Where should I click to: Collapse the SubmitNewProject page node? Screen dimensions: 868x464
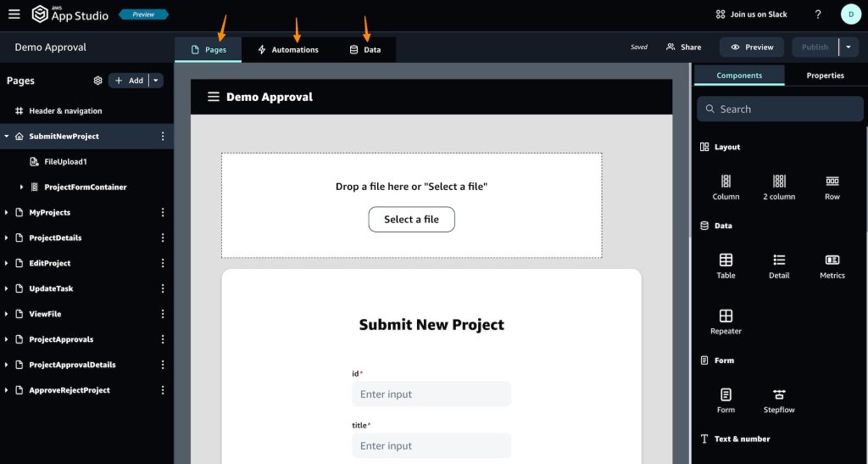(x=7, y=137)
